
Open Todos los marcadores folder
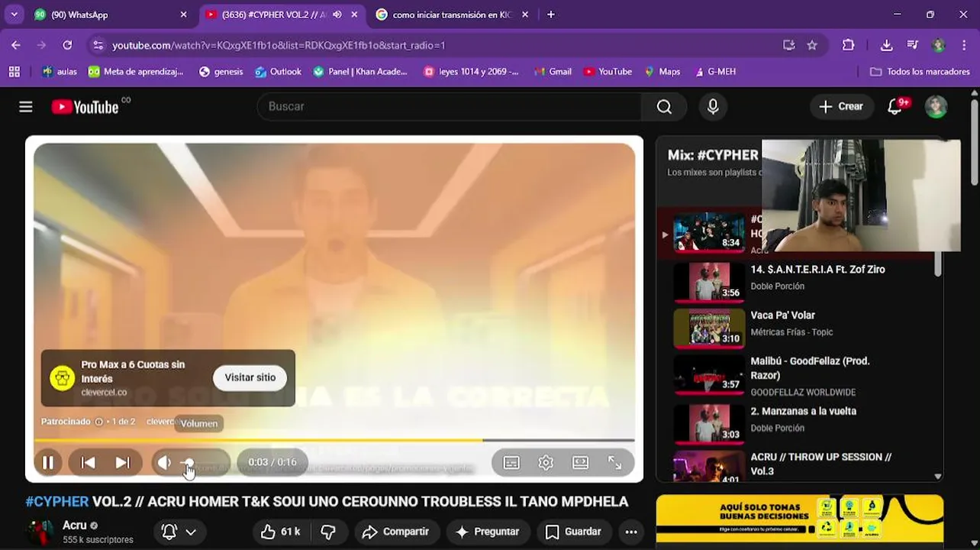920,71
